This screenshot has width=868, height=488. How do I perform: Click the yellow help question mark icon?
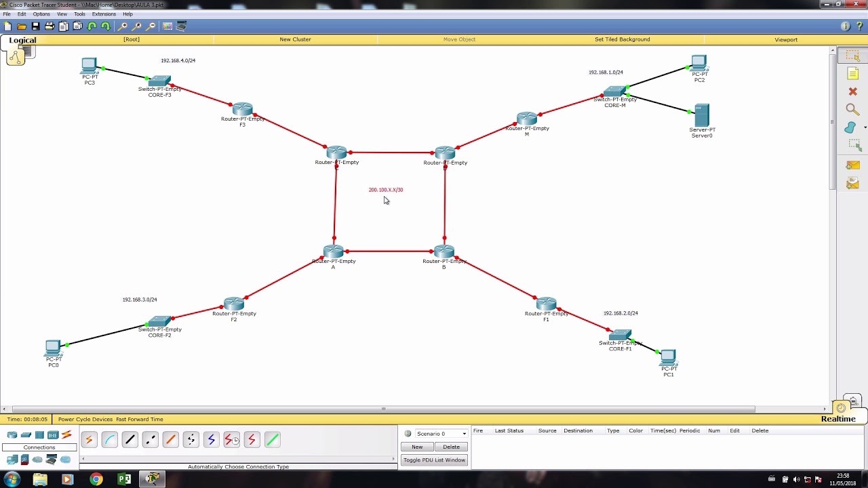click(859, 26)
